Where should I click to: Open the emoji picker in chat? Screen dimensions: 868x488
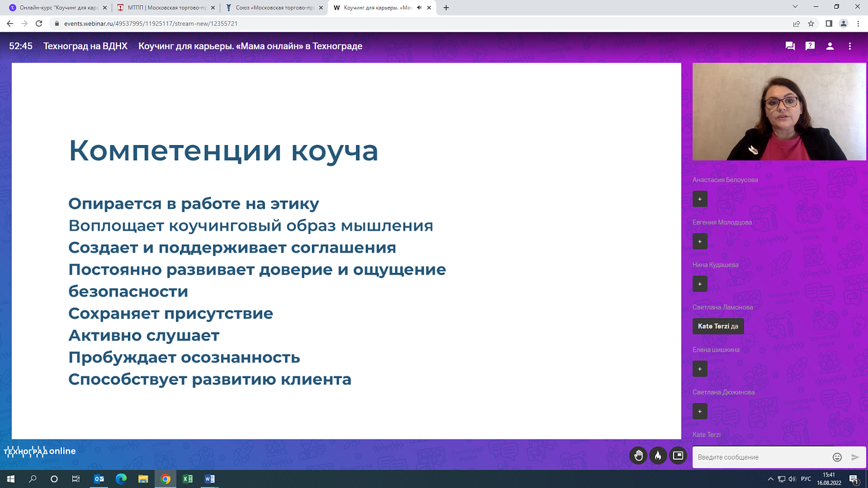point(837,457)
